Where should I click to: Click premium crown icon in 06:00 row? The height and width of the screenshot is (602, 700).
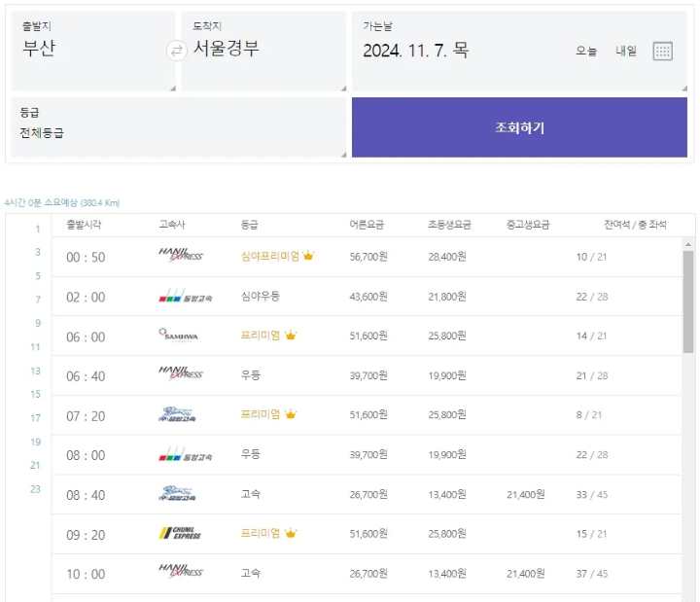pos(291,335)
